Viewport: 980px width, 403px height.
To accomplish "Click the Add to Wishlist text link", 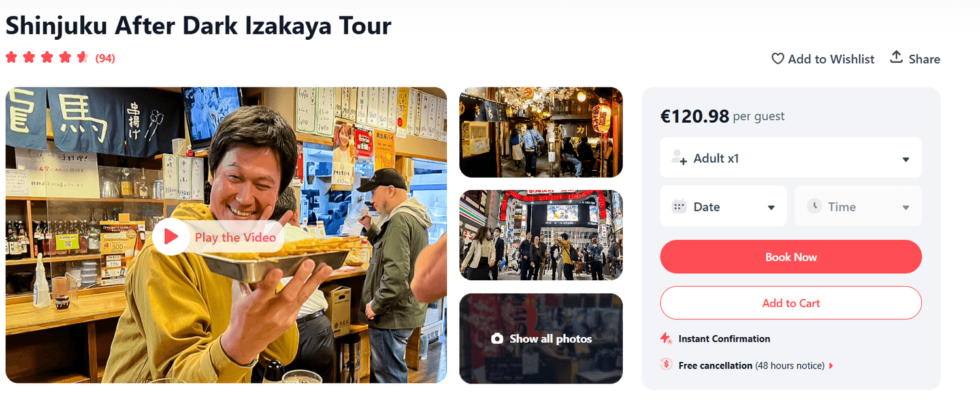I will coord(831,59).
